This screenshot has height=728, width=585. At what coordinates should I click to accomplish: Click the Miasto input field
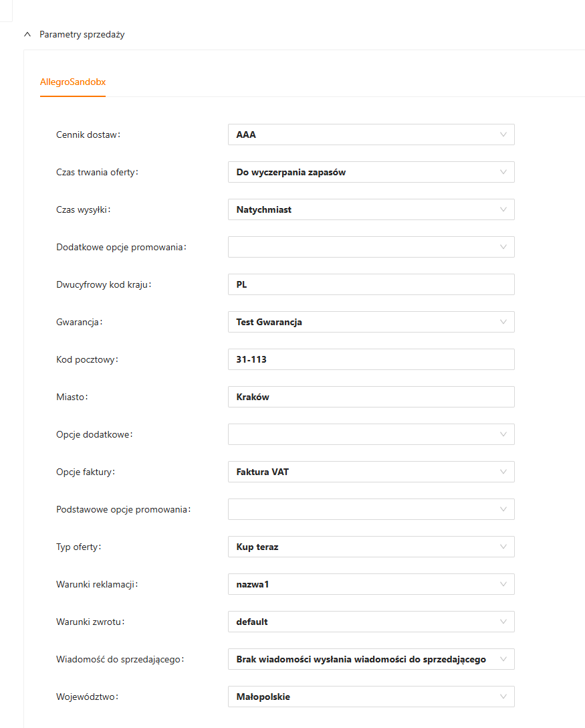point(371,397)
